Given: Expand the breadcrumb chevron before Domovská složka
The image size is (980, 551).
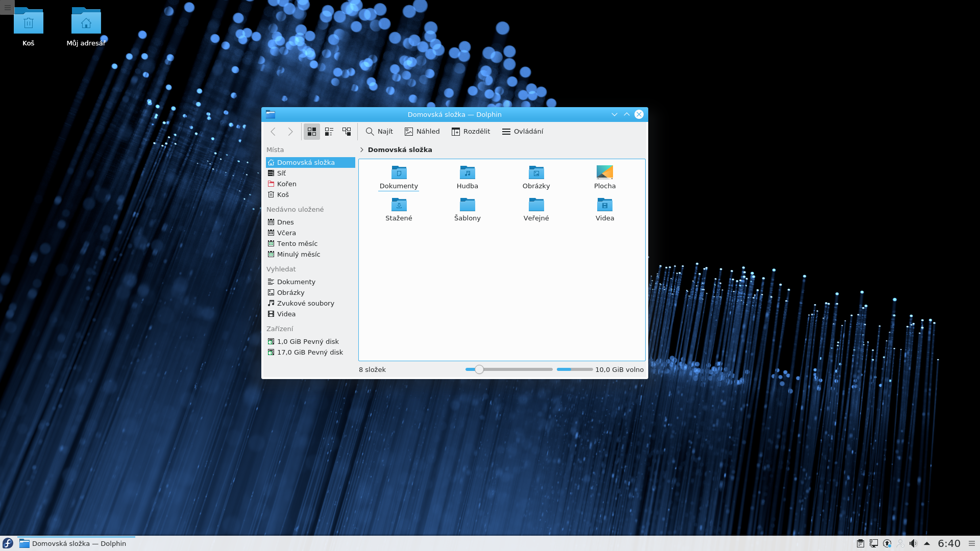Looking at the screenshot, I should (361, 150).
